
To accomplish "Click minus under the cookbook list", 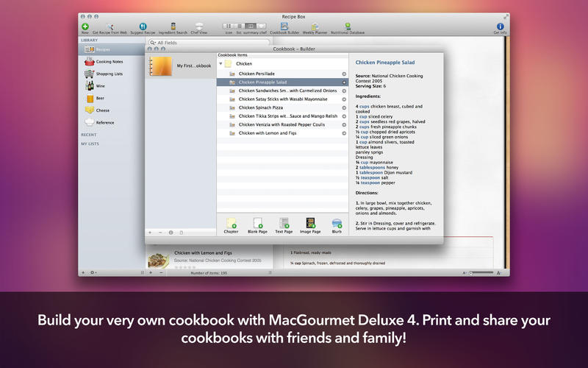I will 160,233.
